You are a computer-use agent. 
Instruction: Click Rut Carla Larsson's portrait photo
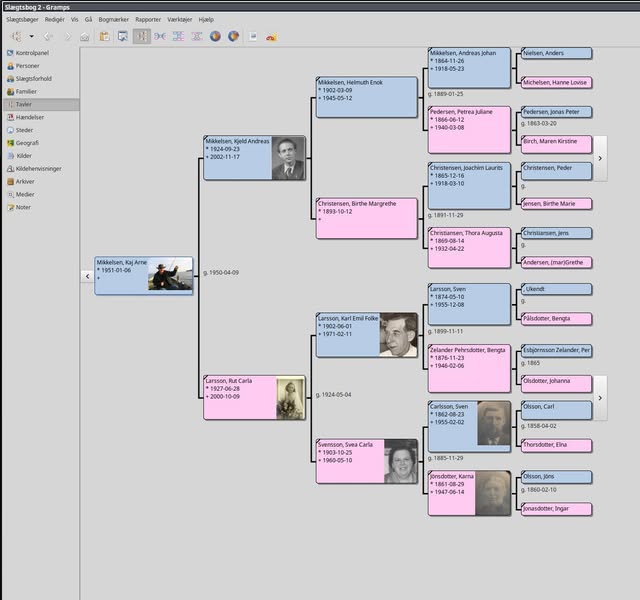291,398
